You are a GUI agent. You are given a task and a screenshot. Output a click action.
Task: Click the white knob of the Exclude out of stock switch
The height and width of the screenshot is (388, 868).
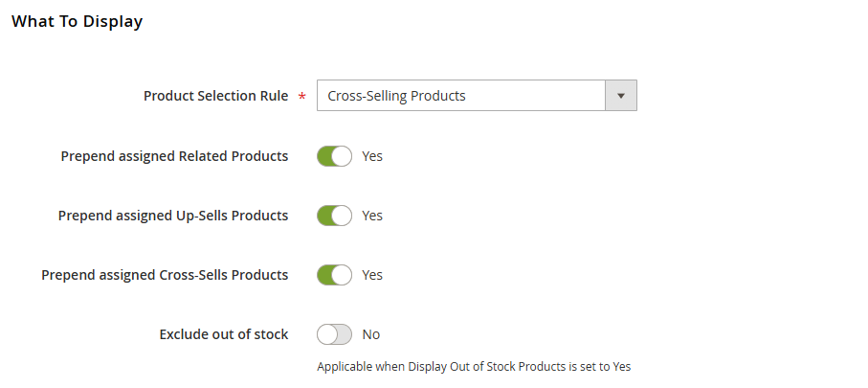point(326,334)
